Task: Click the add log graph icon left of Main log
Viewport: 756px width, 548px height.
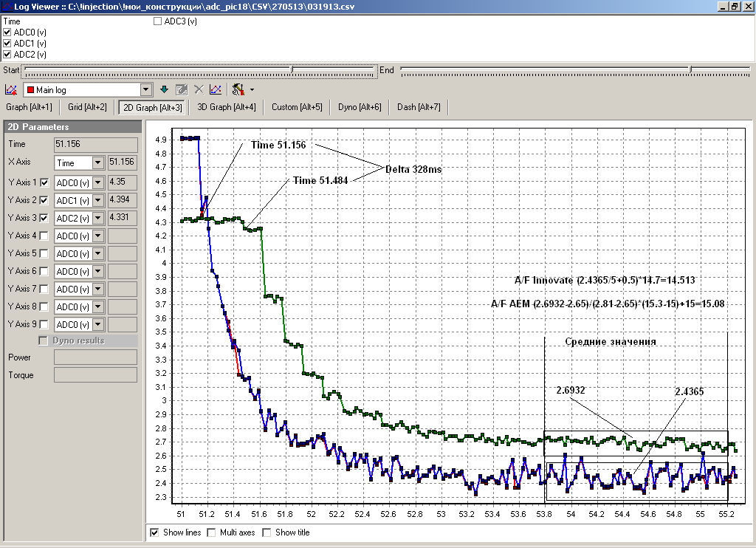Action: pos(10,90)
